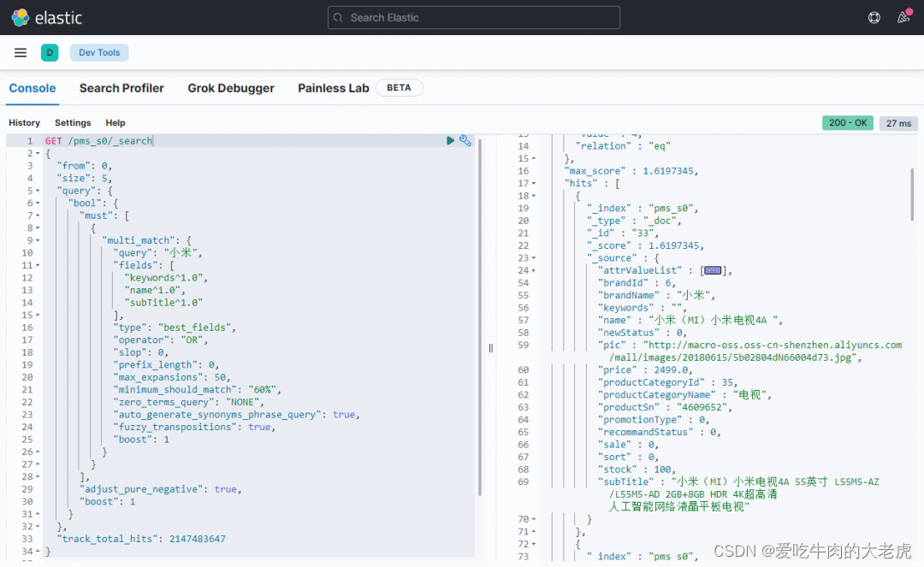Click the "productSn" : "4609652" line
The width and height of the screenshot is (924, 567).
point(665,407)
